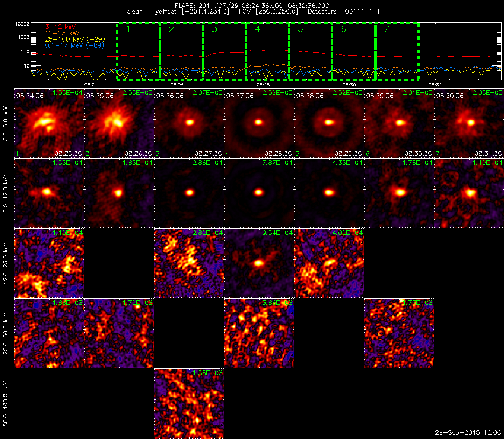504x439 pixels.
Task: Select the 25.0-50.0 keV image with peak 1.72E+03
Action: [x=119, y=333]
